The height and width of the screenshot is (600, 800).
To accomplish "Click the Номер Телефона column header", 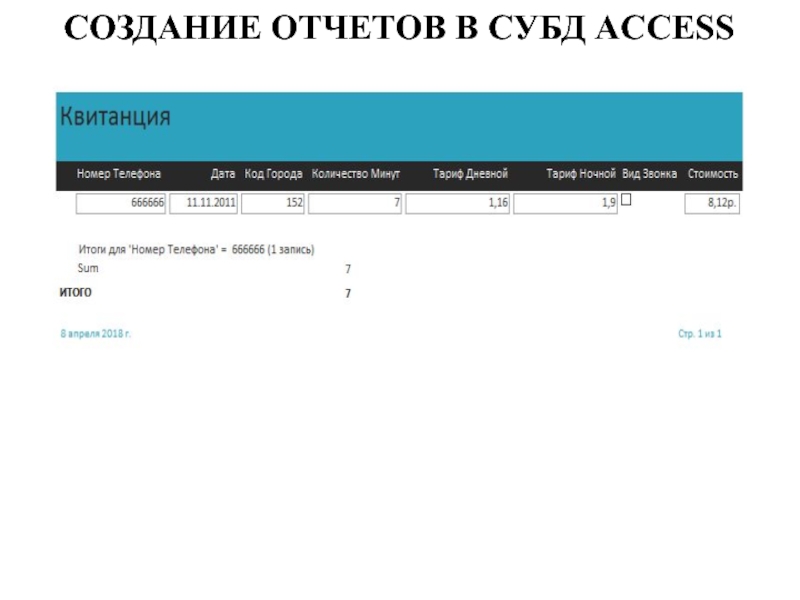I will point(119,174).
